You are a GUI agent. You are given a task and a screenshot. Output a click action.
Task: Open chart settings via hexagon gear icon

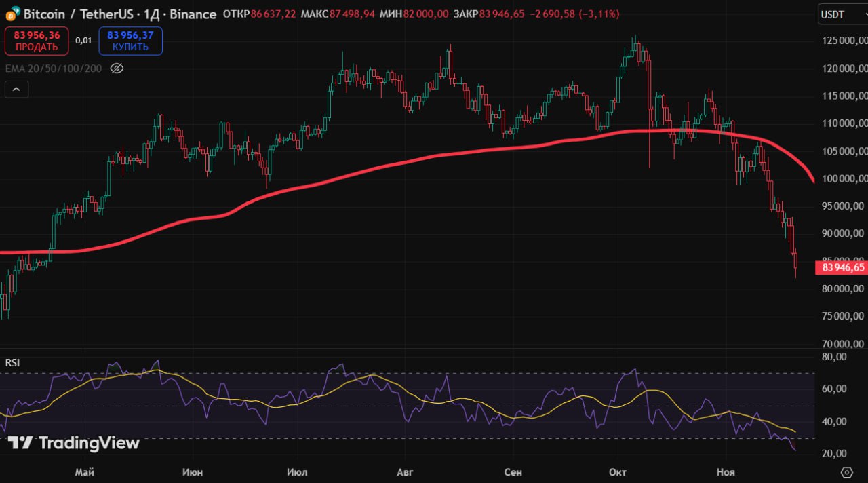click(x=846, y=472)
